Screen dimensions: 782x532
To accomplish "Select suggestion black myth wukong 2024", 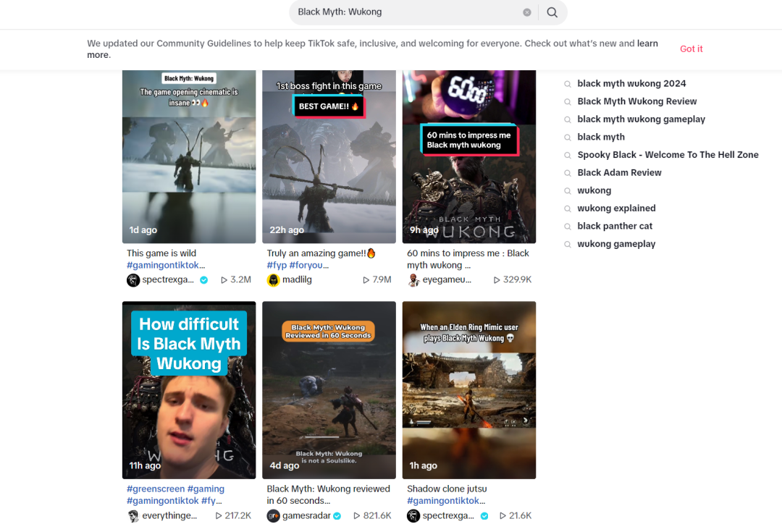I will 631,84.
